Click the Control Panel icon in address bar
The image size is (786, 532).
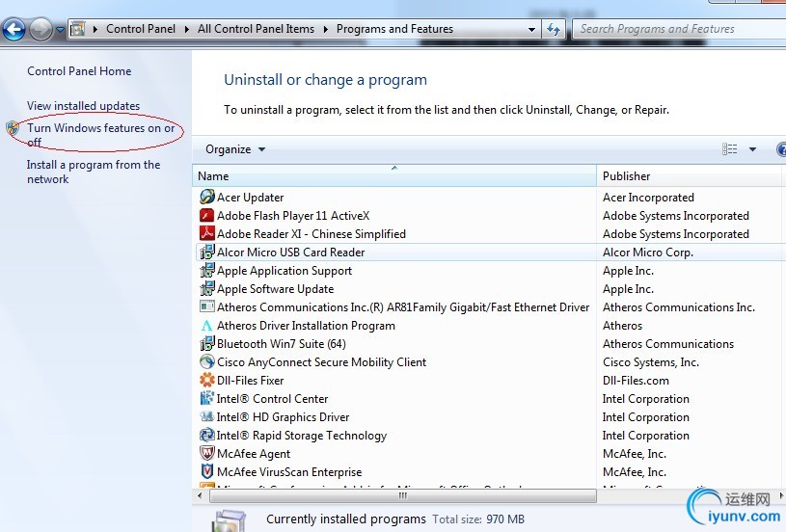[78, 29]
